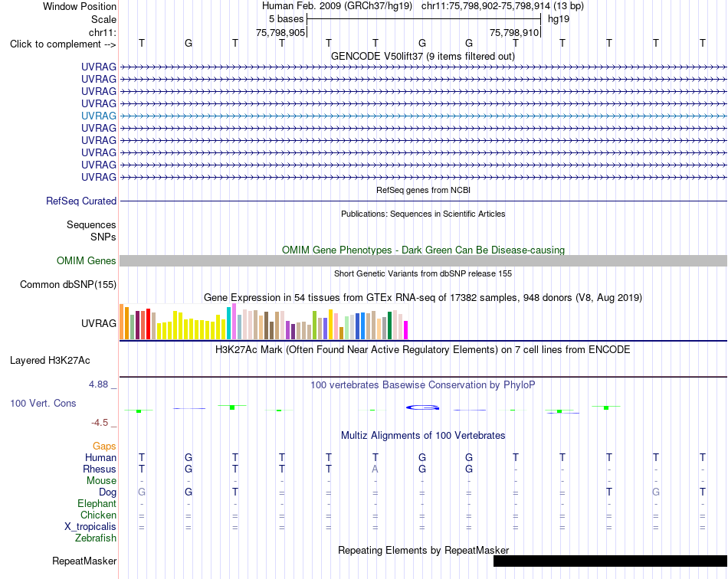Click the Layered H3K27Ac track label
Screen dimensions: 728x579
[x=50, y=361]
